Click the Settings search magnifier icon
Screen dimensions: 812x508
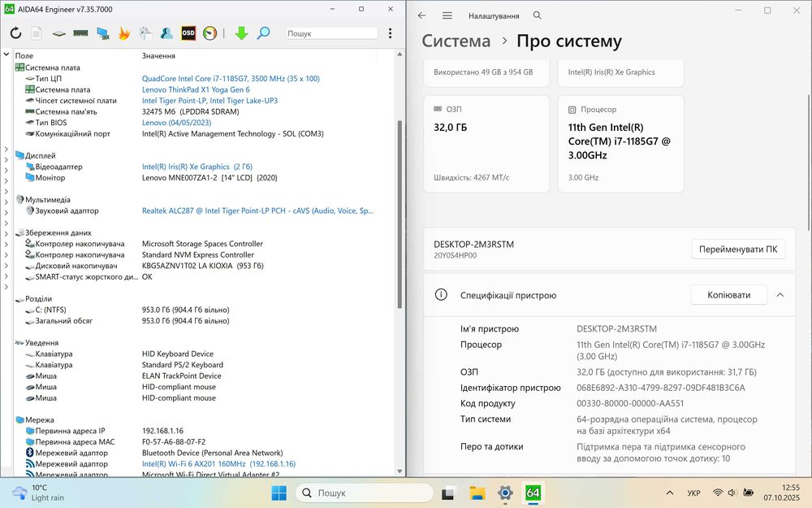(538, 15)
